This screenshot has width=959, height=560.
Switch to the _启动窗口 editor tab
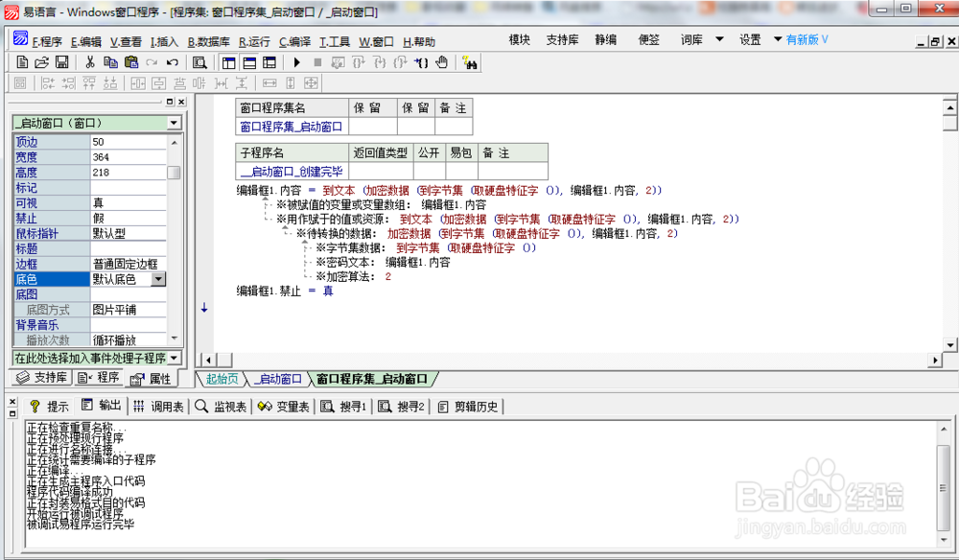(x=278, y=379)
